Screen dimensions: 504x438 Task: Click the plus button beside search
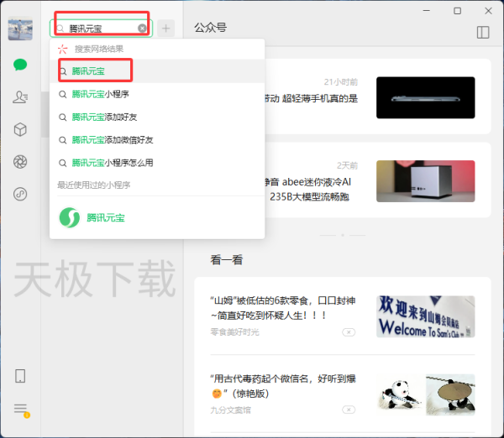click(165, 29)
